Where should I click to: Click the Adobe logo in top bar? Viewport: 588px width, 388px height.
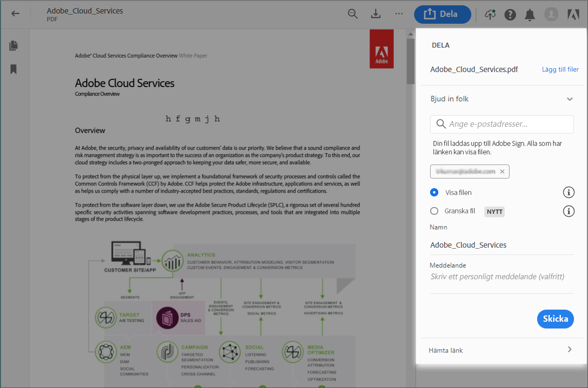coord(573,15)
